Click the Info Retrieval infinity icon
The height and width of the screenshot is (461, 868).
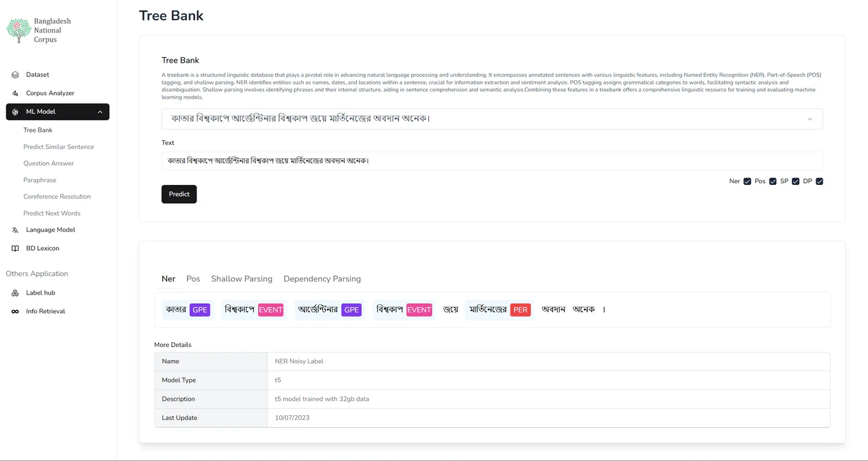15,312
